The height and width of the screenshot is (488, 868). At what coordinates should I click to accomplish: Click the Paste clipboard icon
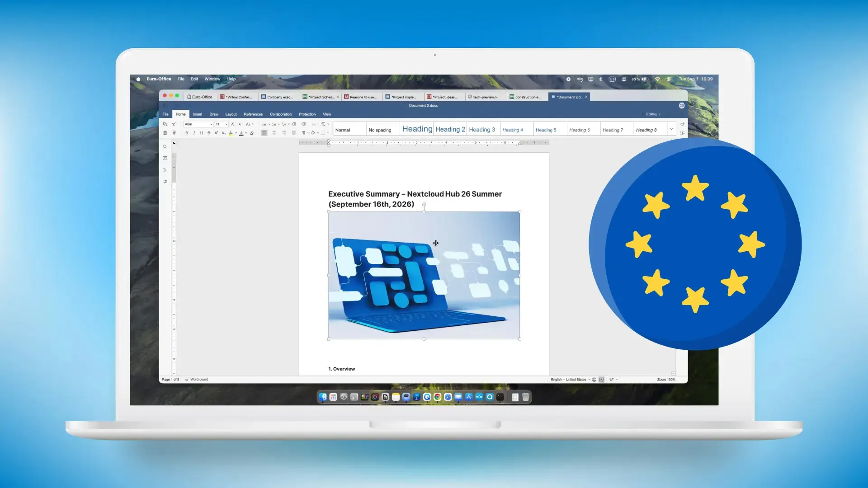(165, 133)
